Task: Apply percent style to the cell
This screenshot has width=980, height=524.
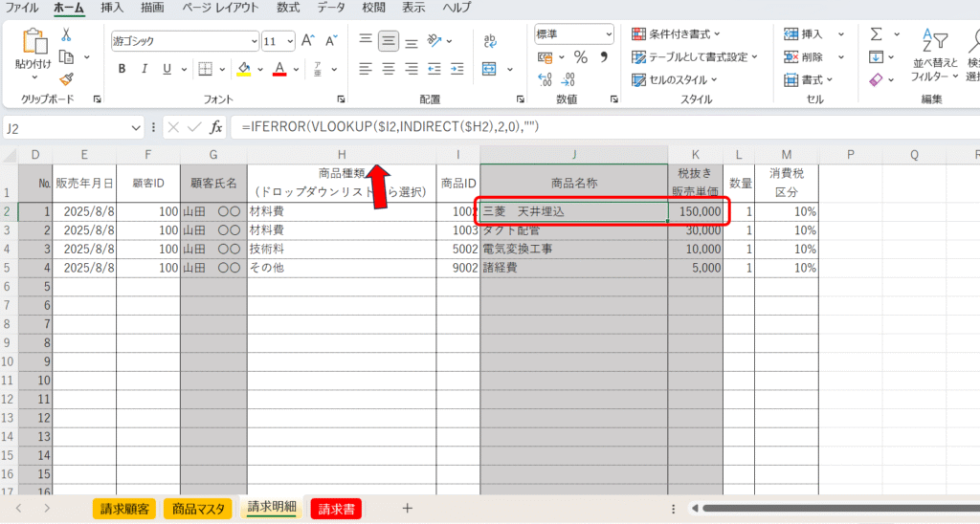Action: point(580,57)
